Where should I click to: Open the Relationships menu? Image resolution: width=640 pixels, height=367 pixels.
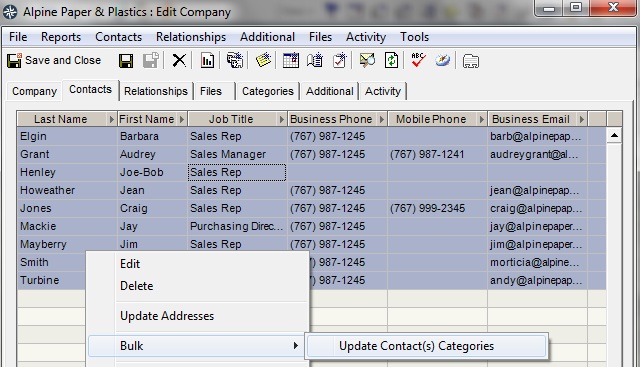[191, 37]
